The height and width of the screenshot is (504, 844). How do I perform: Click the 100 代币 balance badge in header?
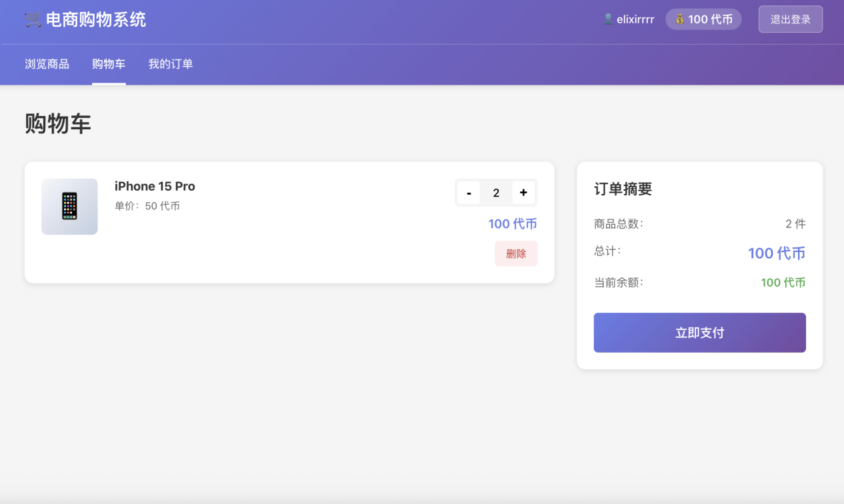(703, 19)
